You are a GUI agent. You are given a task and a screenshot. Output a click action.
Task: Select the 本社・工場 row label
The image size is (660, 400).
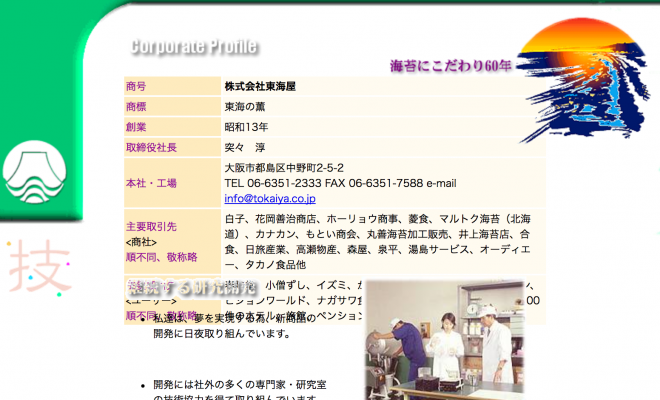pos(151,183)
